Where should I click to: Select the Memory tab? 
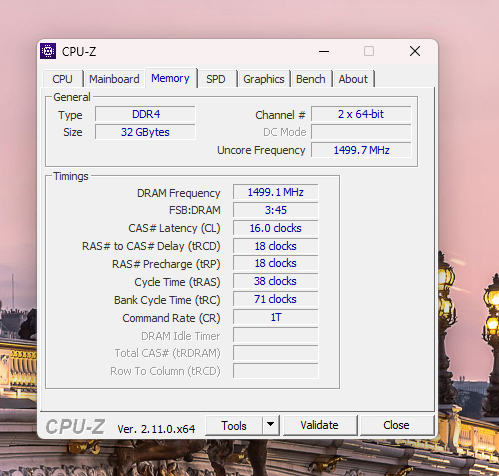[170, 78]
